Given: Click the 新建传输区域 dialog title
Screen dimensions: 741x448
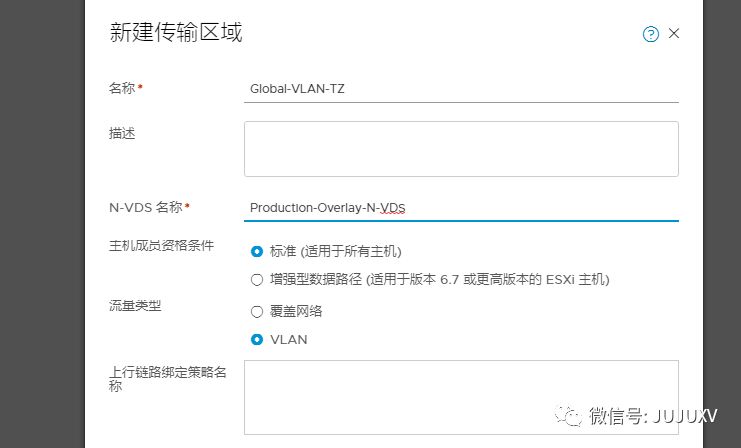Looking at the screenshot, I should (175, 32).
